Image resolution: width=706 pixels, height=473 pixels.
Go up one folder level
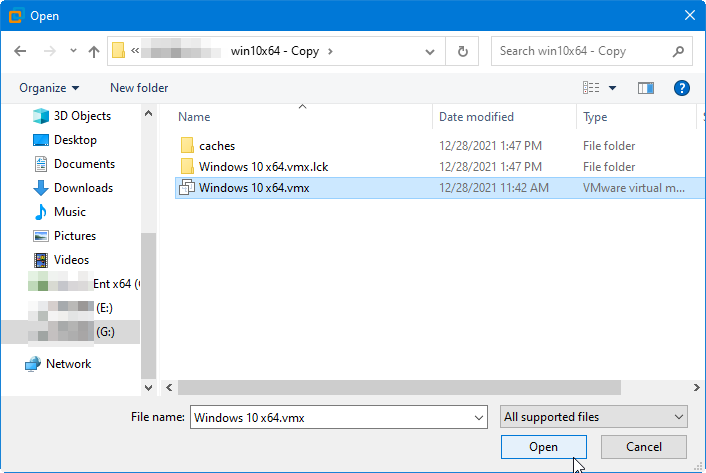click(94, 51)
